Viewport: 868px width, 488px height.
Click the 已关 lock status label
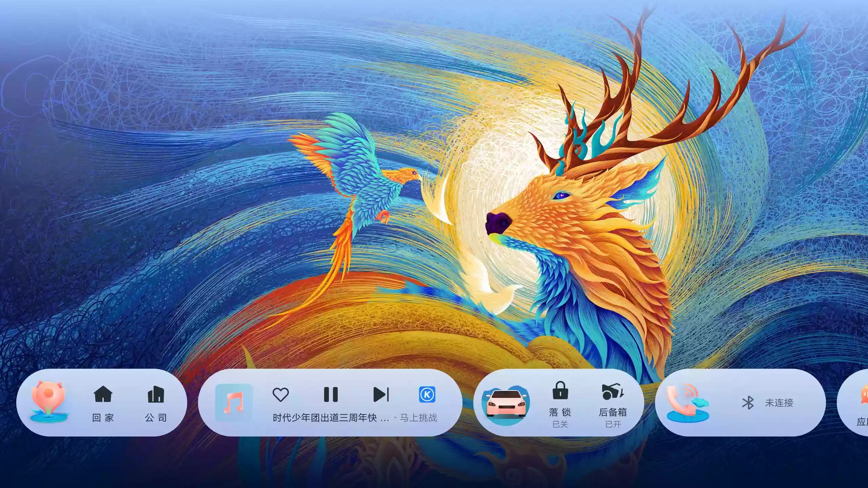(x=560, y=424)
